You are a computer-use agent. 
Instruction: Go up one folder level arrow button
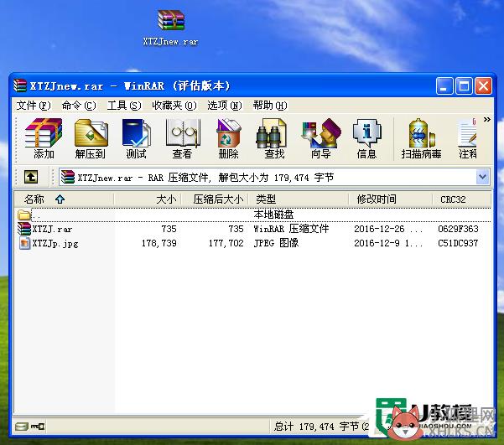click(31, 177)
